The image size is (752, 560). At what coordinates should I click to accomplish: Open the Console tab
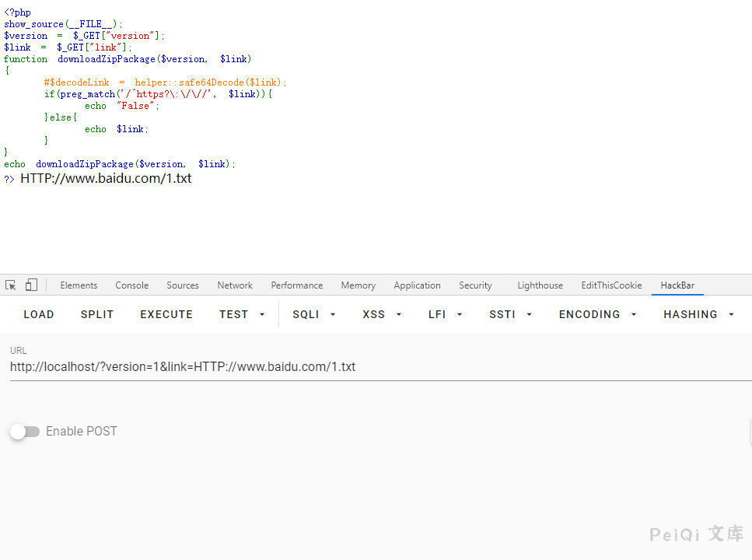click(x=132, y=285)
